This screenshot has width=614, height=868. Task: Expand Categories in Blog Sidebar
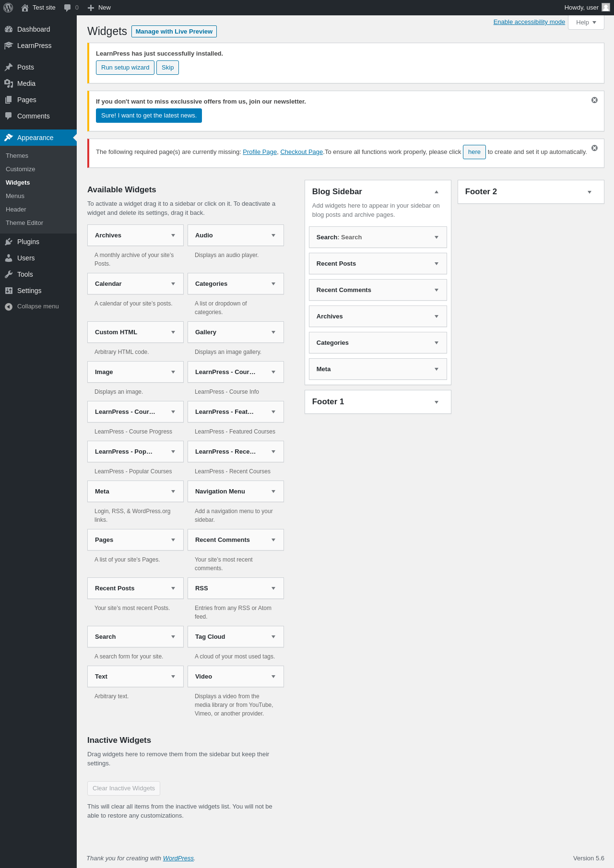(x=437, y=343)
